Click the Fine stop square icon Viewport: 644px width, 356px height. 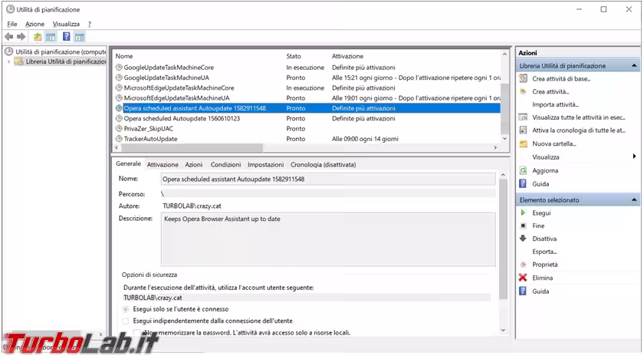[523, 226]
